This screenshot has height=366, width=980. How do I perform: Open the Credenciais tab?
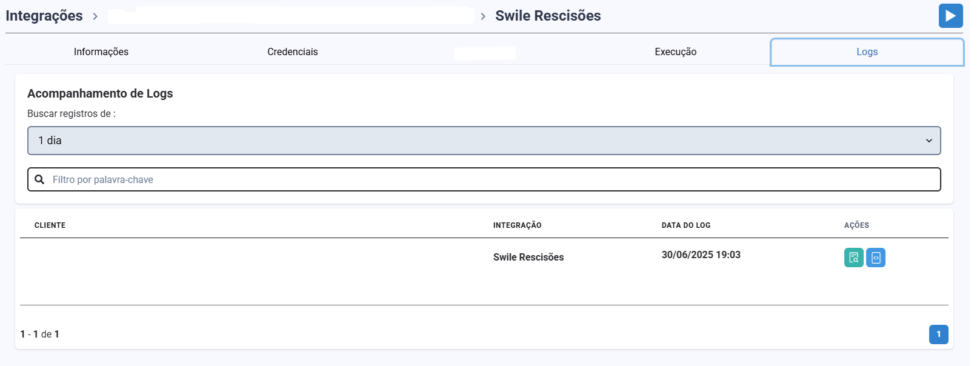click(293, 52)
